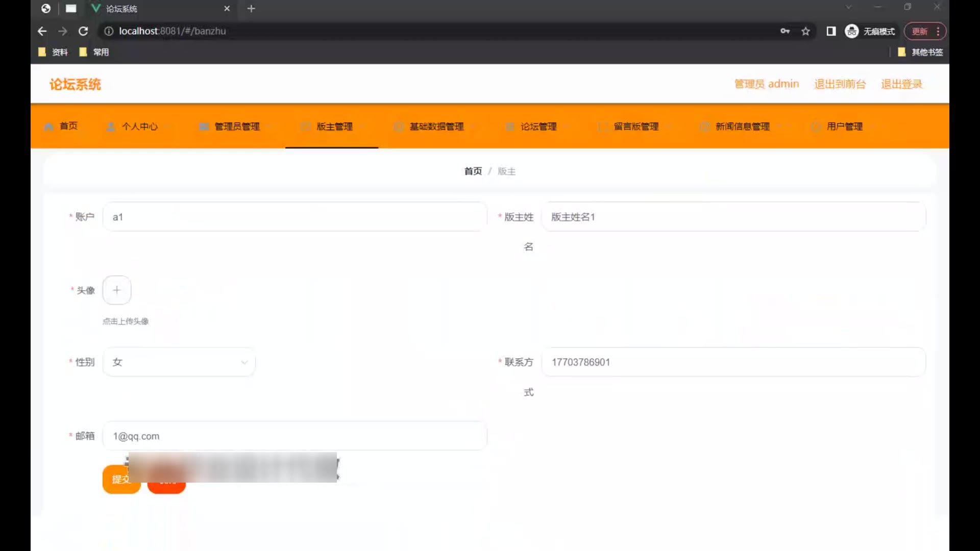Click the plus avatar upload icon
This screenshot has height=551, width=980.
pyautogui.click(x=117, y=290)
